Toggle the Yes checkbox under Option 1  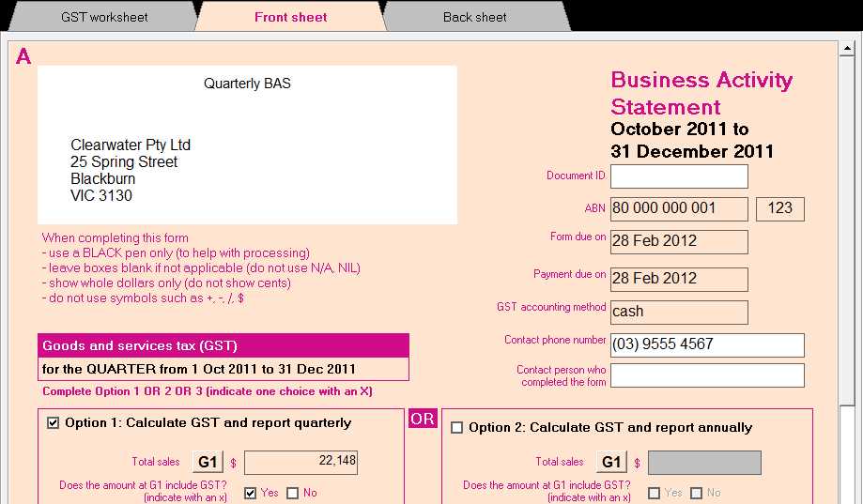click(x=251, y=493)
